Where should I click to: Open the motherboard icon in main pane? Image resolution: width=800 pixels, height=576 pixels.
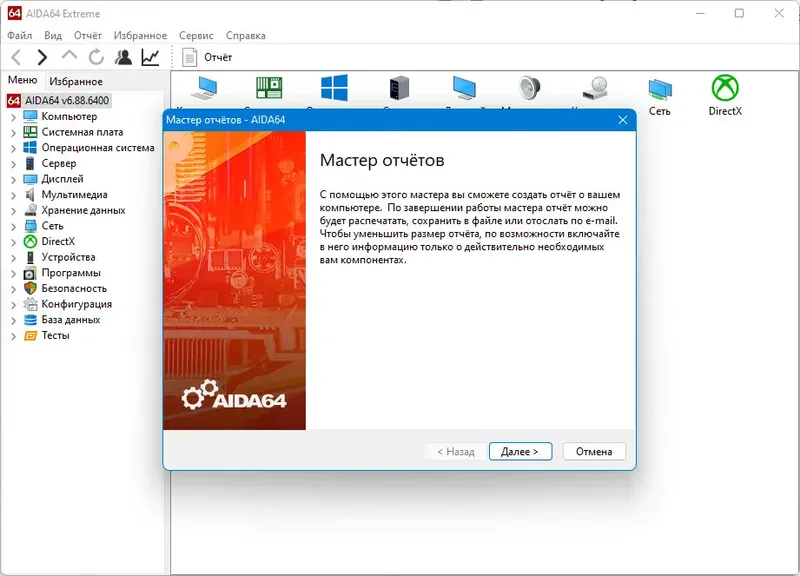click(x=269, y=88)
